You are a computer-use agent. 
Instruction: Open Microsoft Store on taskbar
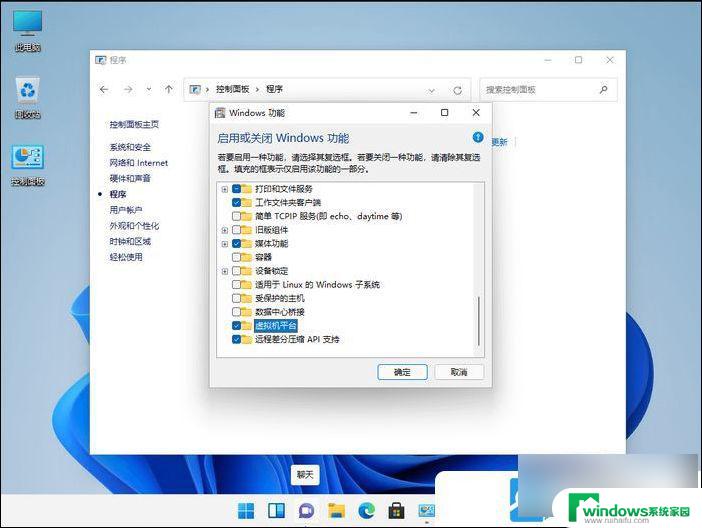[x=396, y=511]
